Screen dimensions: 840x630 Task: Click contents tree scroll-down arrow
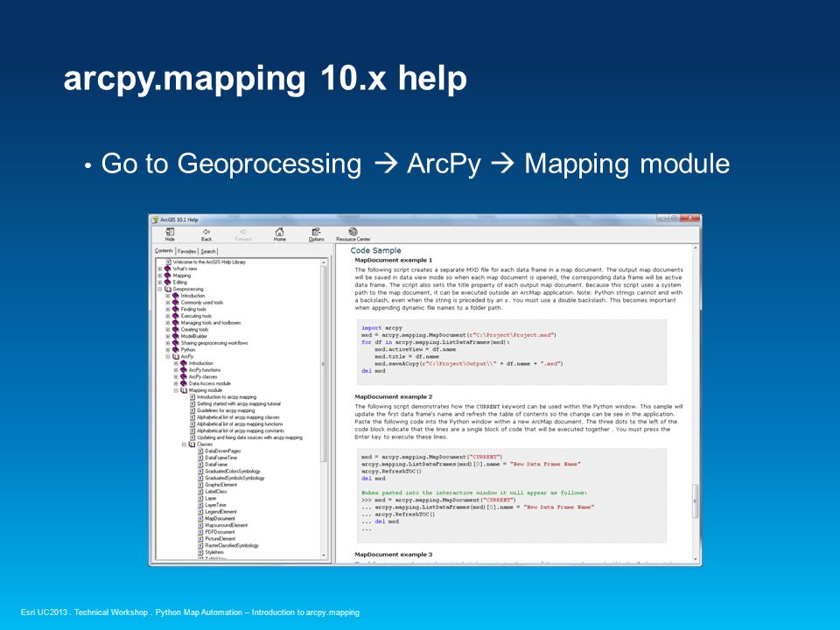click(x=323, y=556)
